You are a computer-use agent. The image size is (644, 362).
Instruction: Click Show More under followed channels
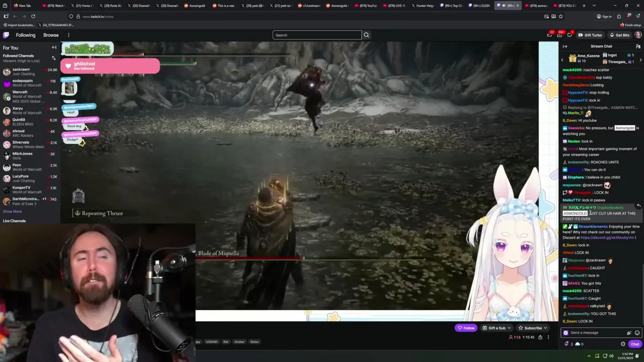12,212
